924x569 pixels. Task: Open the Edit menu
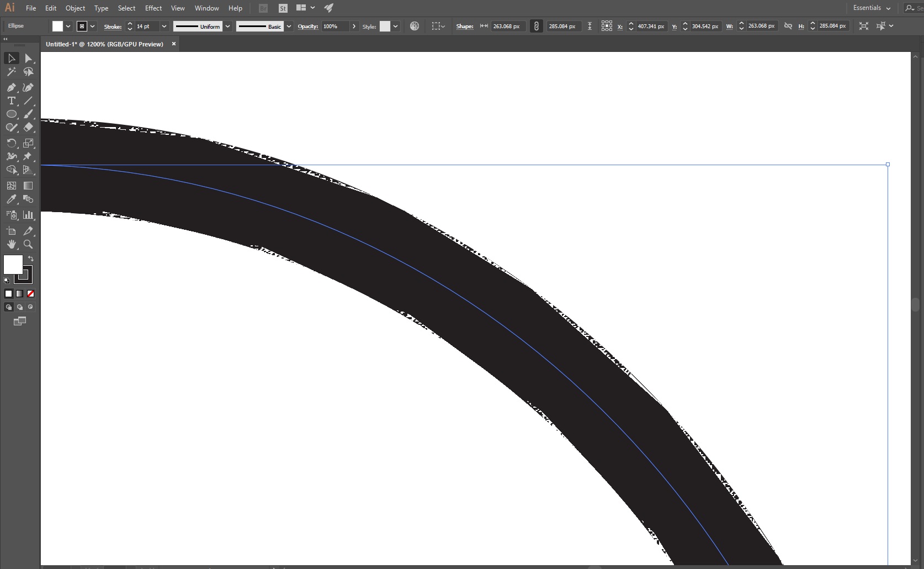(51, 8)
